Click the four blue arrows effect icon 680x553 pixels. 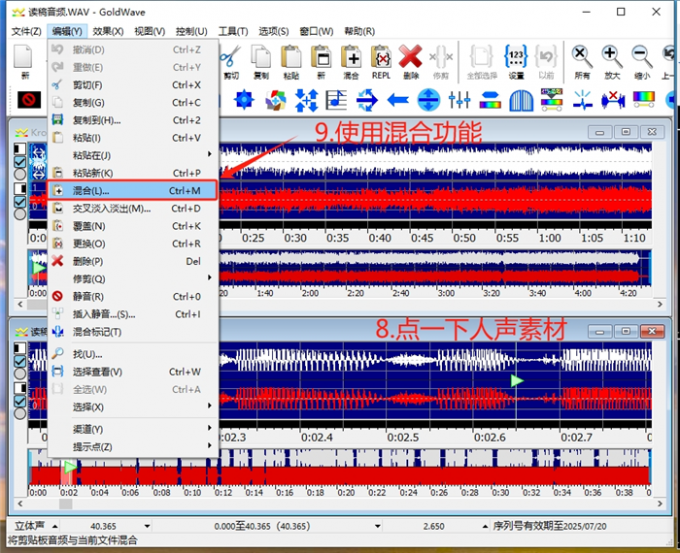[306, 100]
